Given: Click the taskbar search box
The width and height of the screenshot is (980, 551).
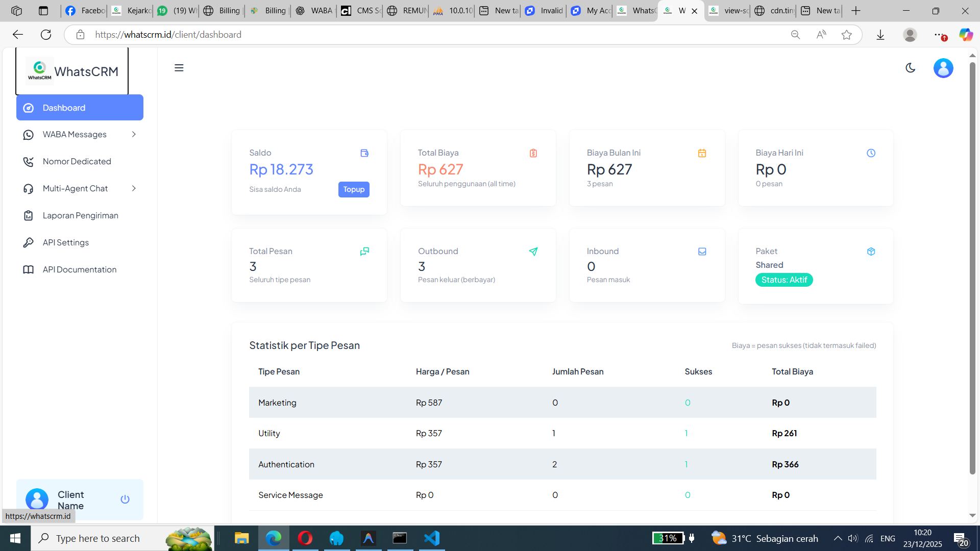Looking at the screenshot, I should 122,538.
